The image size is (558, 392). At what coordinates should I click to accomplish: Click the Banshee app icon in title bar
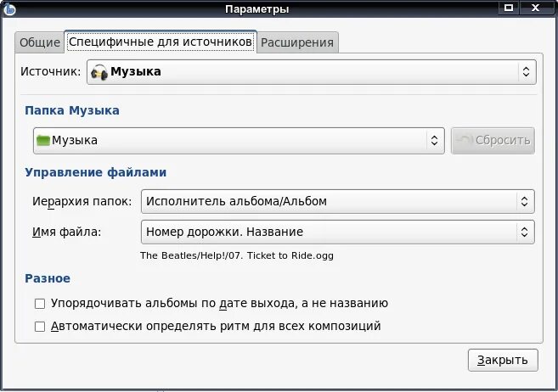(9, 8)
